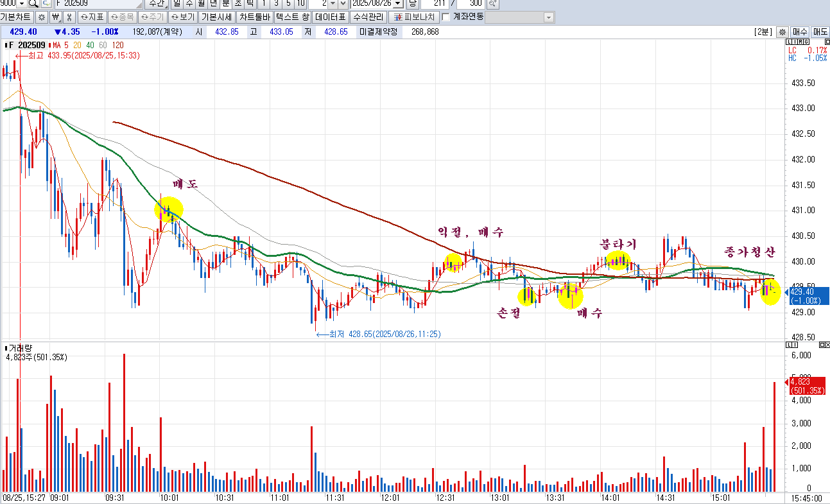Select the 일 (daily) period toggle

(x=177, y=3)
